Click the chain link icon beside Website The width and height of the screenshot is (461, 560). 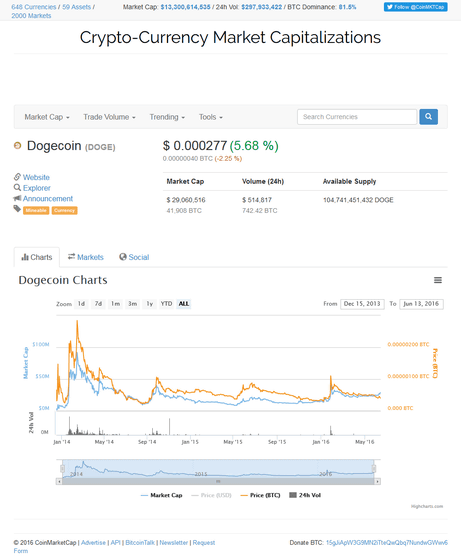coord(17,177)
